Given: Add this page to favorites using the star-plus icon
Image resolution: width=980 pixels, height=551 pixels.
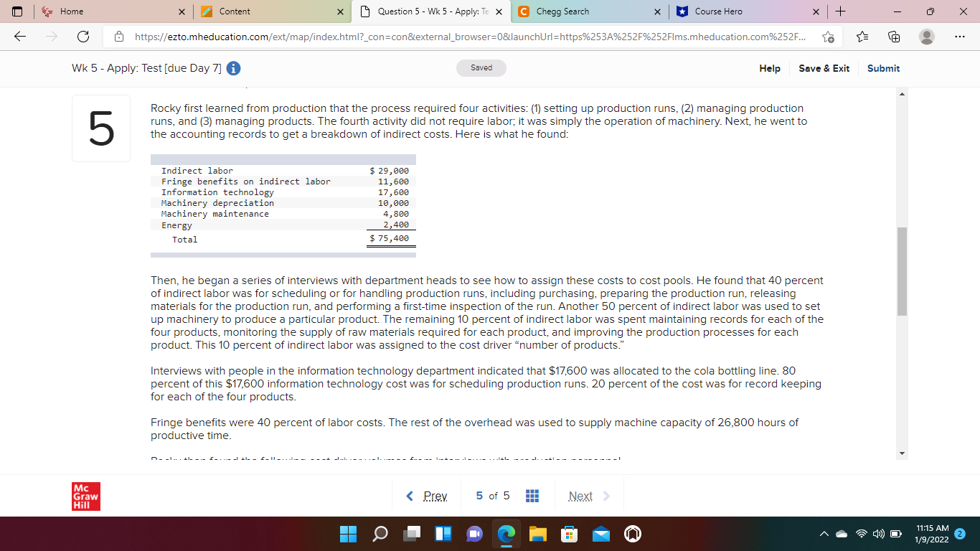Looking at the screenshot, I should coord(828,37).
